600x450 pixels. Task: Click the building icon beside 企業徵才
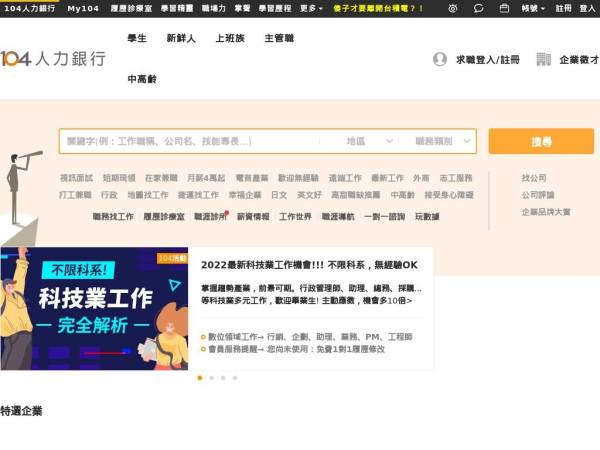pos(543,59)
